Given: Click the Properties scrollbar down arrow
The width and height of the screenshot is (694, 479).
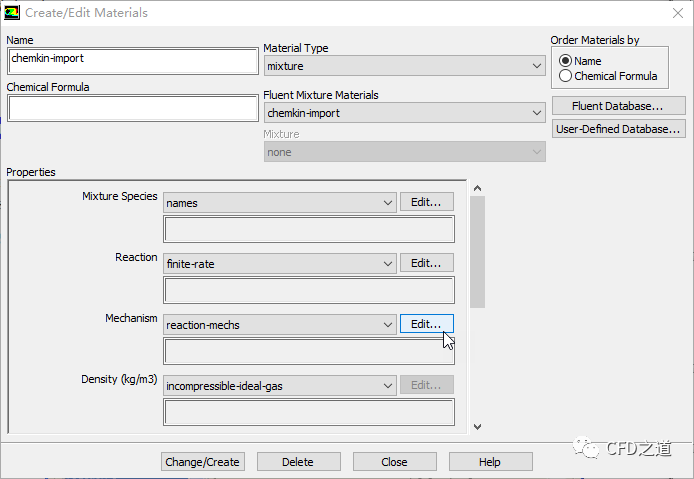Looking at the screenshot, I should (x=477, y=427).
